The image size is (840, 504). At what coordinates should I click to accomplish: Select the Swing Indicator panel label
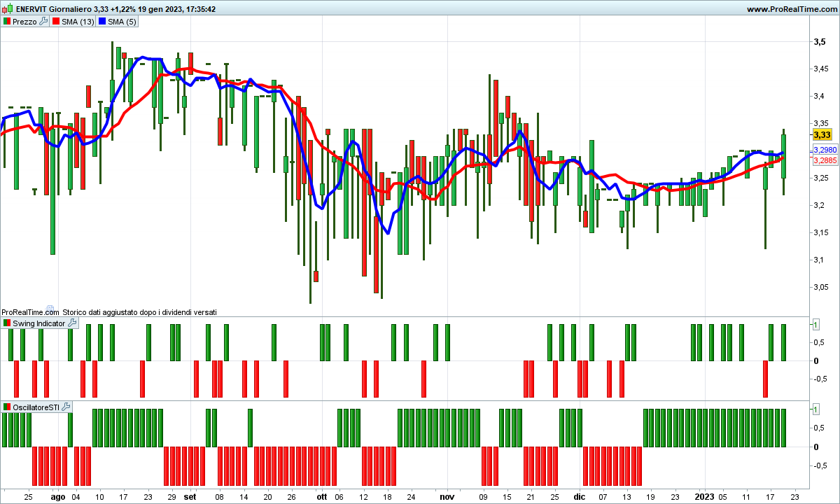tap(39, 323)
